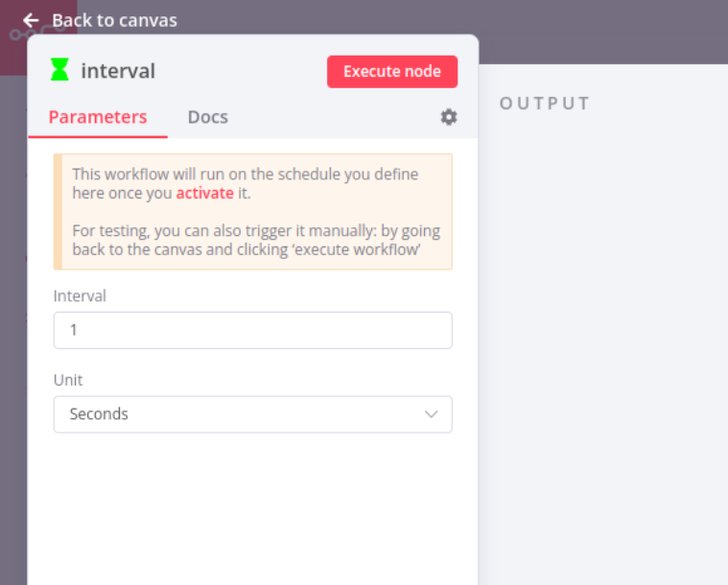Expand Unit options using the chevron arrow
Viewport: 728px width, 585px height.
431,414
